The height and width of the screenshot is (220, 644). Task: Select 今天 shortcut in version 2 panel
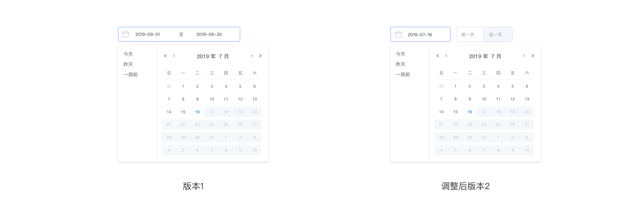[400, 54]
